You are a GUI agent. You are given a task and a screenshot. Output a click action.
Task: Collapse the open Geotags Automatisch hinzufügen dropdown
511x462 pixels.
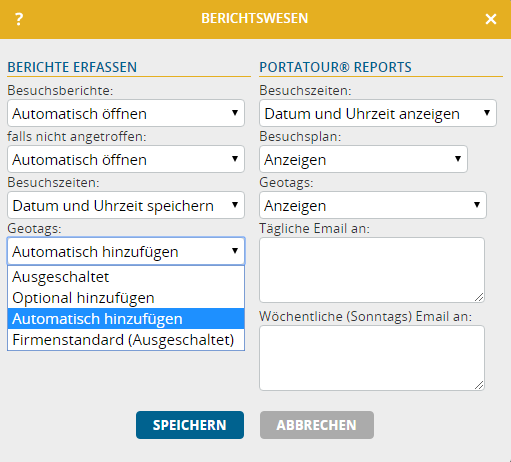(x=126, y=251)
